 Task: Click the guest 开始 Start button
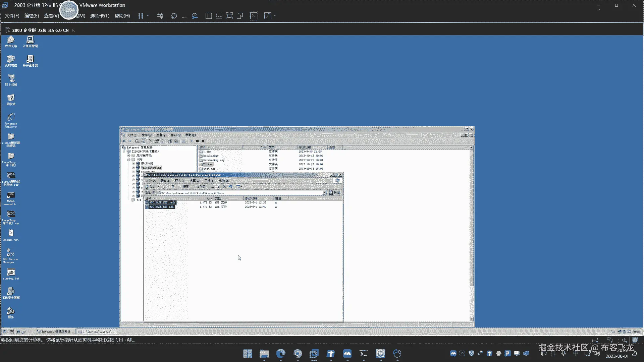click(8, 331)
